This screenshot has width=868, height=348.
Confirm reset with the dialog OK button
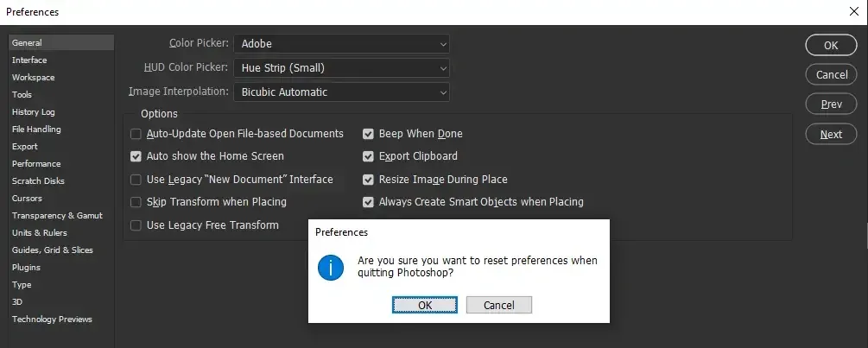[425, 305]
